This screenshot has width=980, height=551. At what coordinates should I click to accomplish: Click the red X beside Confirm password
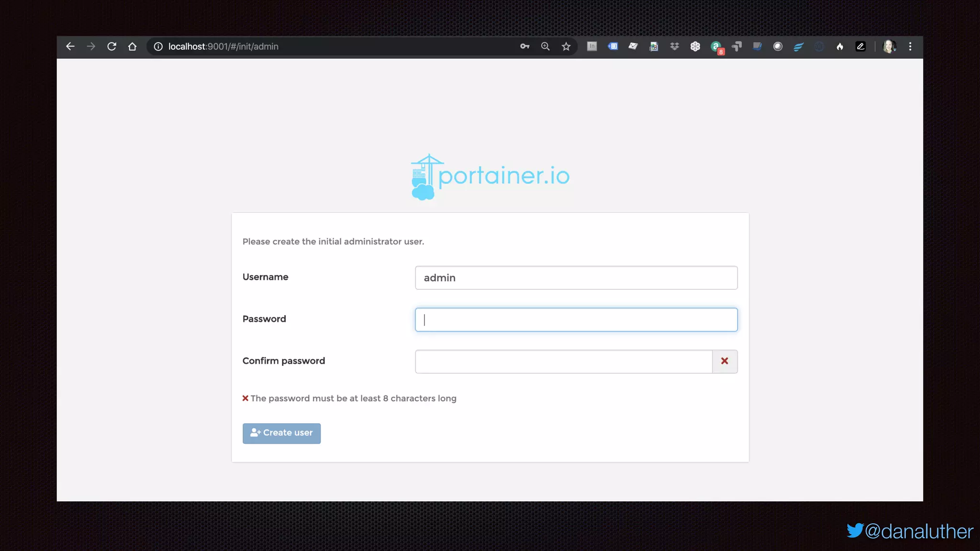coord(724,362)
